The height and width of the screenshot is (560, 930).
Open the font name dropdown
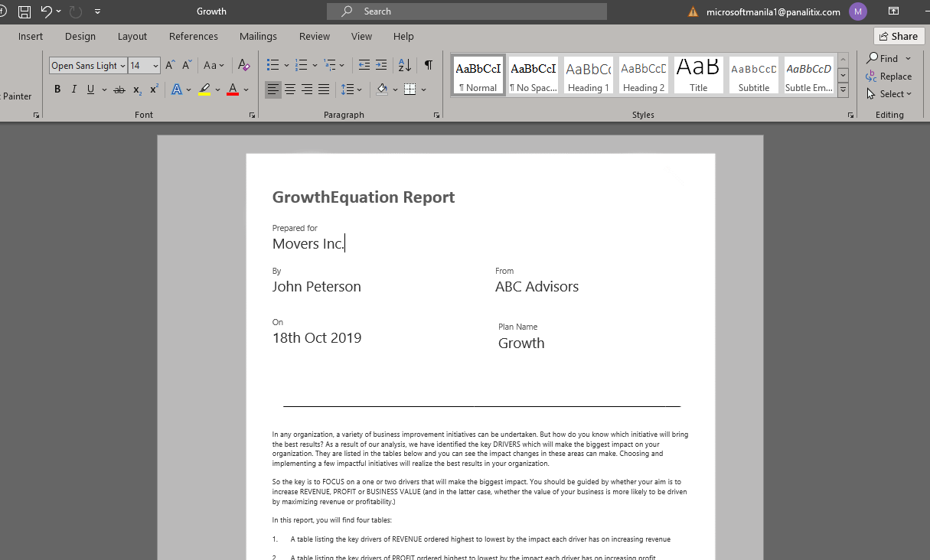pos(122,66)
